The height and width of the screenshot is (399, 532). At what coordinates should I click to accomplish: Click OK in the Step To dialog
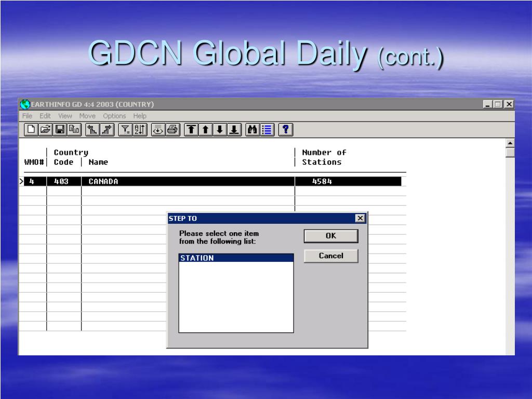(x=331, y=236)
